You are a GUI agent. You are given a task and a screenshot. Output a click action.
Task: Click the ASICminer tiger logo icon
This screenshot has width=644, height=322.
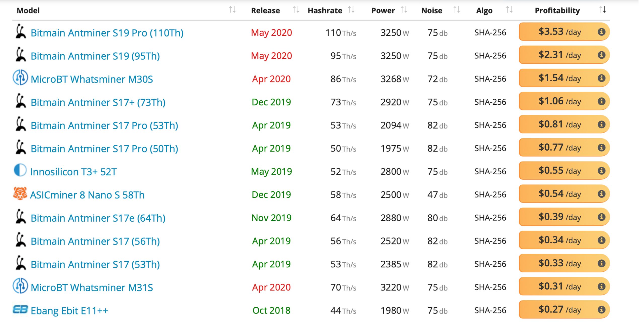click(x=20, y=193)
